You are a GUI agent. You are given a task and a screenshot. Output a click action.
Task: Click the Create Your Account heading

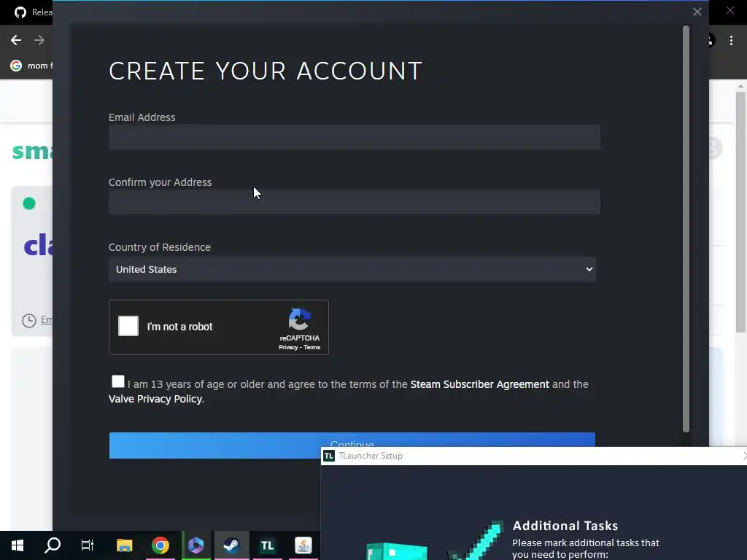coord(266,71)
